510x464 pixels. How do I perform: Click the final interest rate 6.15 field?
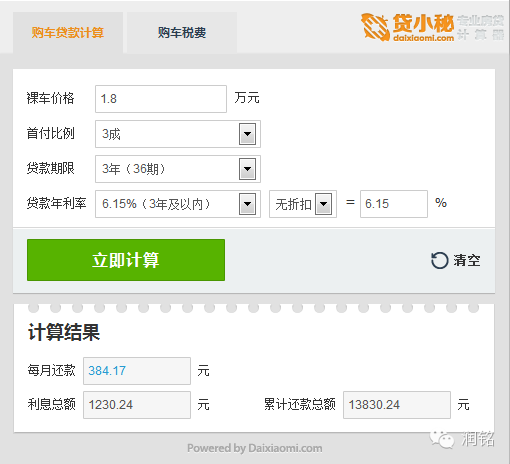tap(394, 204)
